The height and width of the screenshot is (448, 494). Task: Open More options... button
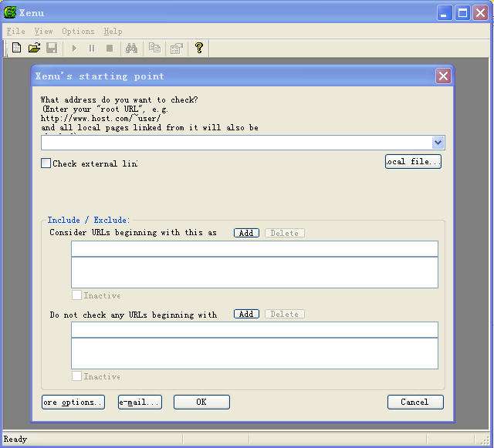pos(73,402)
